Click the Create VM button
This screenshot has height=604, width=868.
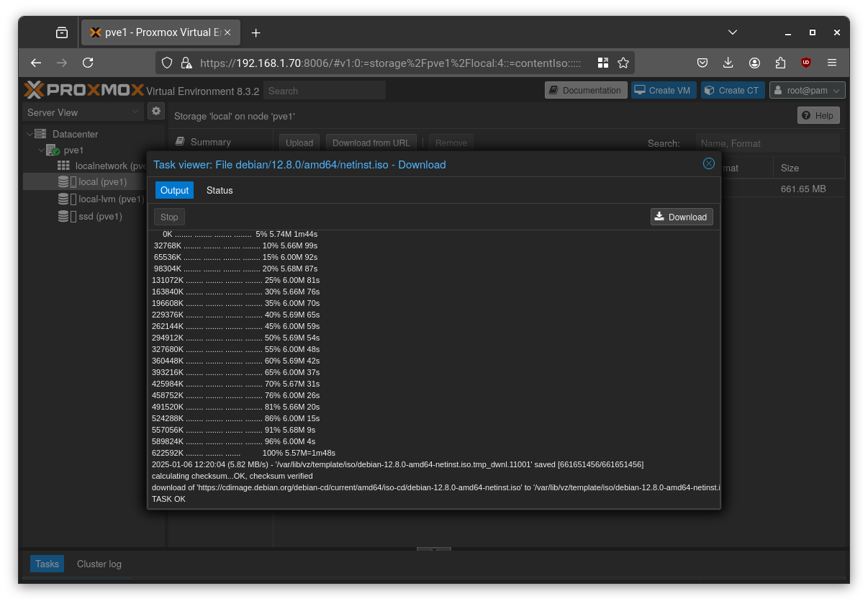tap(663, 90)
